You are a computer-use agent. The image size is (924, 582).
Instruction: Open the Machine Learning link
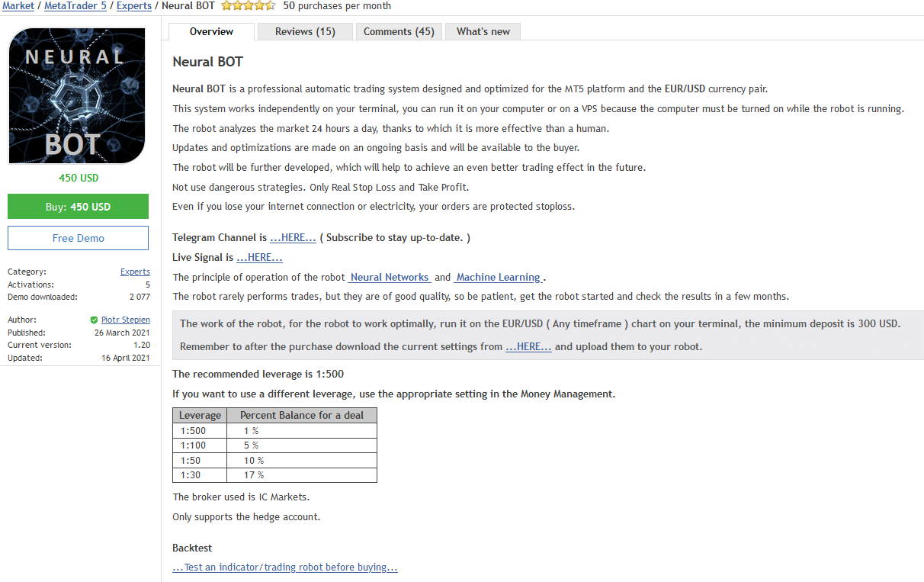(499, 278)
